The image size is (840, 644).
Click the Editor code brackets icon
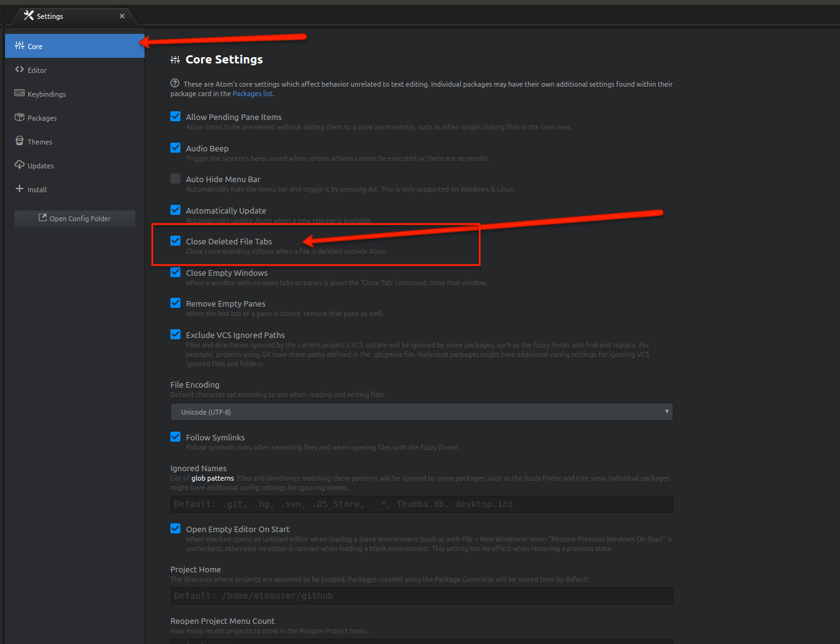pyautogui.click(x=19, y=70)
